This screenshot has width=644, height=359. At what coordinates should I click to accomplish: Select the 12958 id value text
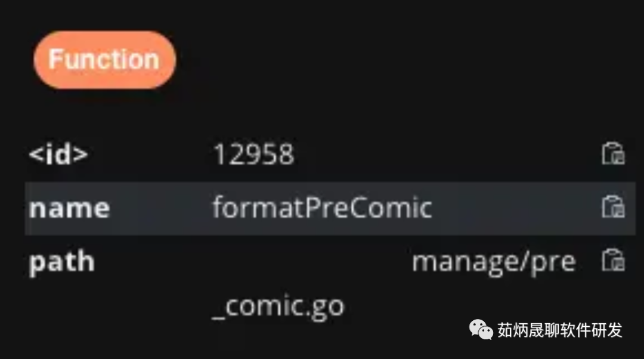tap(254, 154)
